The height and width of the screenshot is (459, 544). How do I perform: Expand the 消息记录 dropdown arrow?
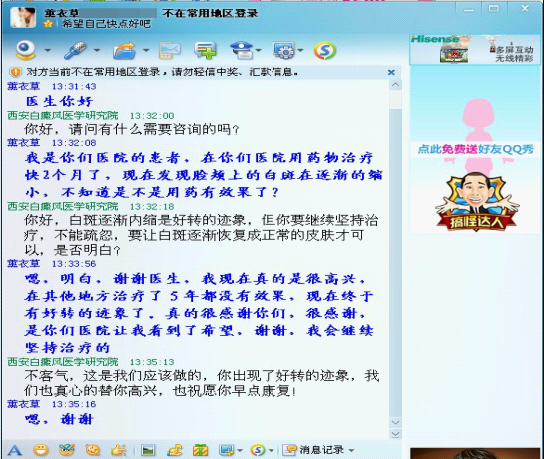[351, 451]
